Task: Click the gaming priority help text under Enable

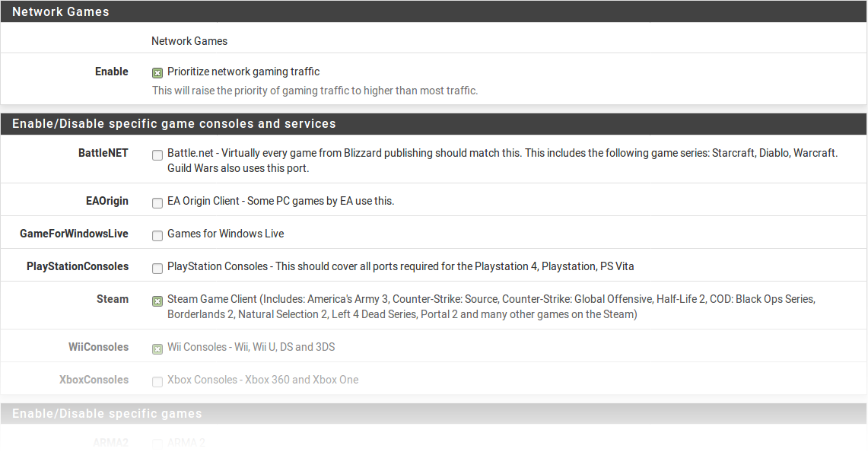Action: (315, 91)
